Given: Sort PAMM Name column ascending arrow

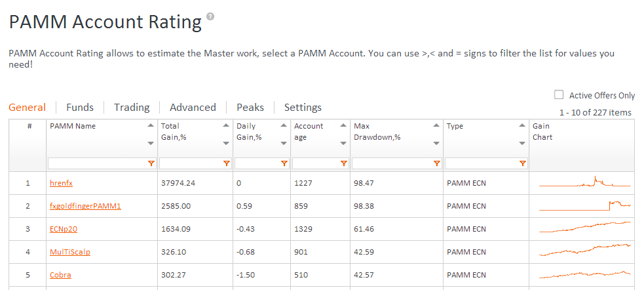Looking at the screenshot, I should (151, 126).
